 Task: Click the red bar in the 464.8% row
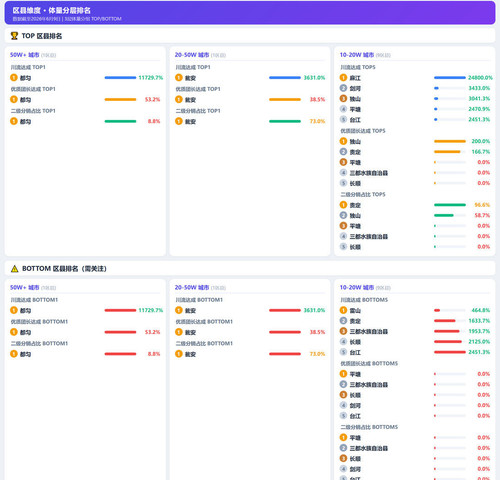pos(437,310)
